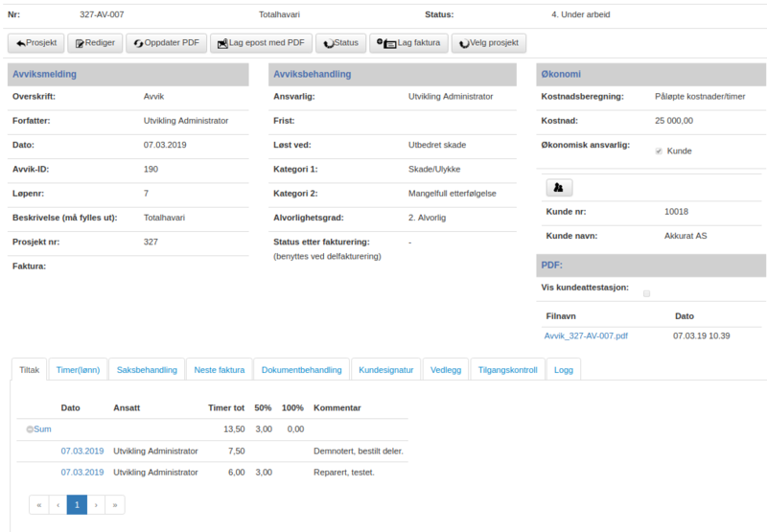The width and height of the screenshot is (767, 532).
Task: Go to the next page arrow
Action: coord(96,504)
